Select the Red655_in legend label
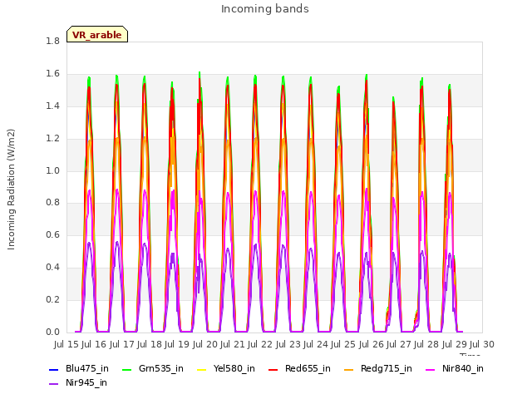Image resolution: width=532 pixels, height=399 pixels. [308, 368]
